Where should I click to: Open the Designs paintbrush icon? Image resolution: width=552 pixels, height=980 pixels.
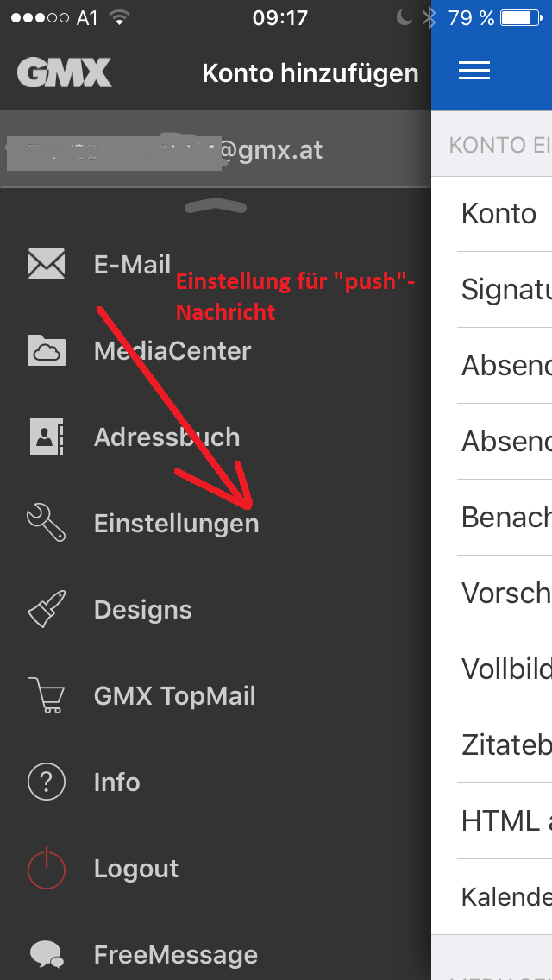click(47, 609)
